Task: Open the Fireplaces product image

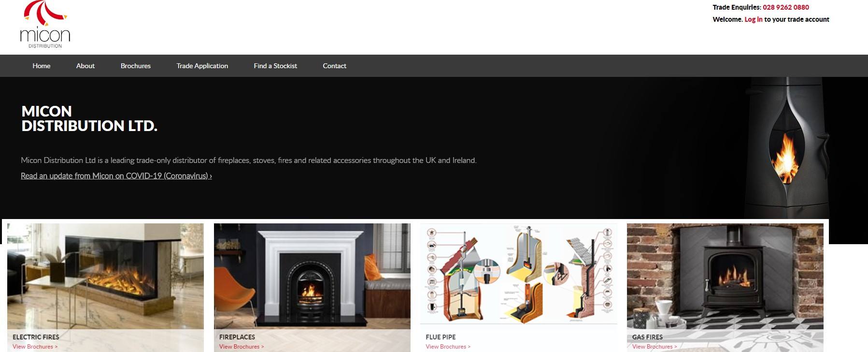Action: point(312,276)
